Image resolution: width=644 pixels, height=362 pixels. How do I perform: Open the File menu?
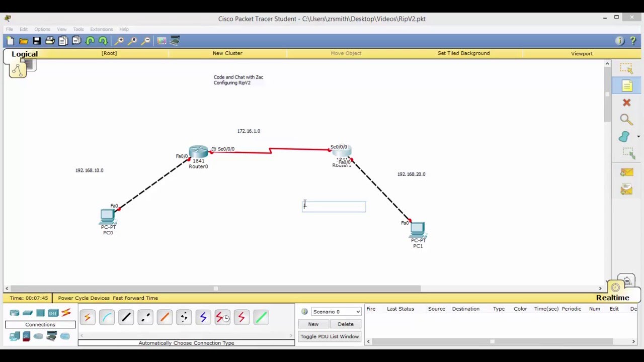(x=10, y=29)
